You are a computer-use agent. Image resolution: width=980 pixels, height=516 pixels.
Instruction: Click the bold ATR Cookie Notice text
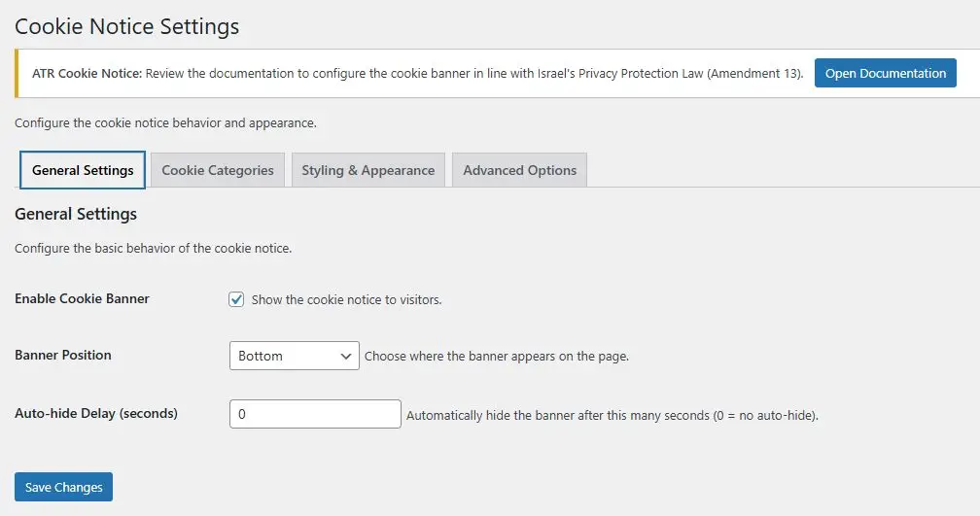(x=87, y=74)
